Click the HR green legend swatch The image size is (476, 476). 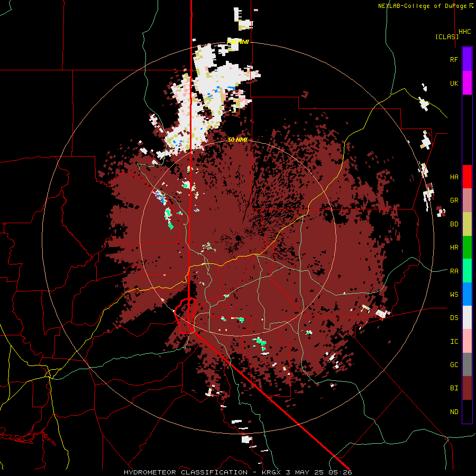(467, 248)
